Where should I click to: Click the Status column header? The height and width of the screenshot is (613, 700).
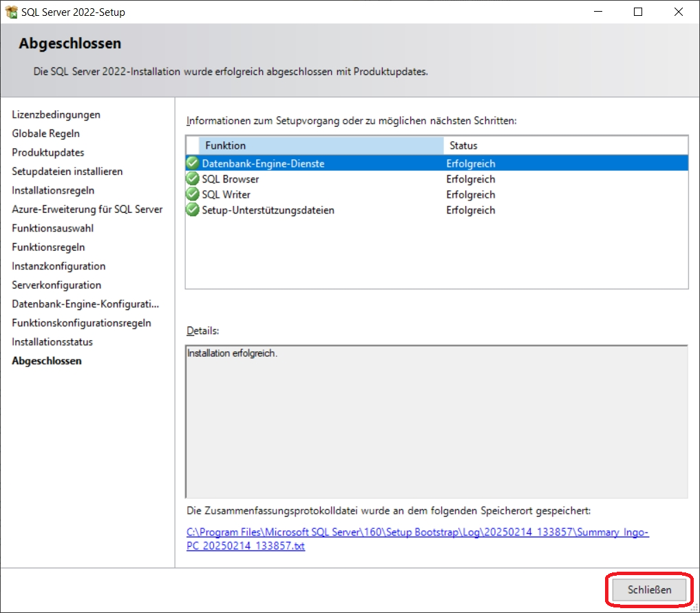click(566, 145)
